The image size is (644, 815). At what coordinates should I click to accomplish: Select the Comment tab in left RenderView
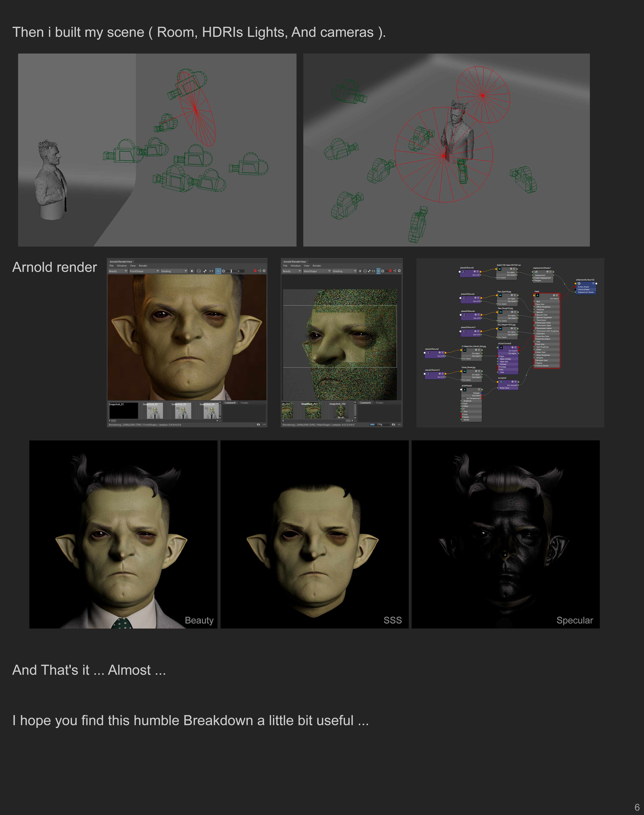(230, 403)
